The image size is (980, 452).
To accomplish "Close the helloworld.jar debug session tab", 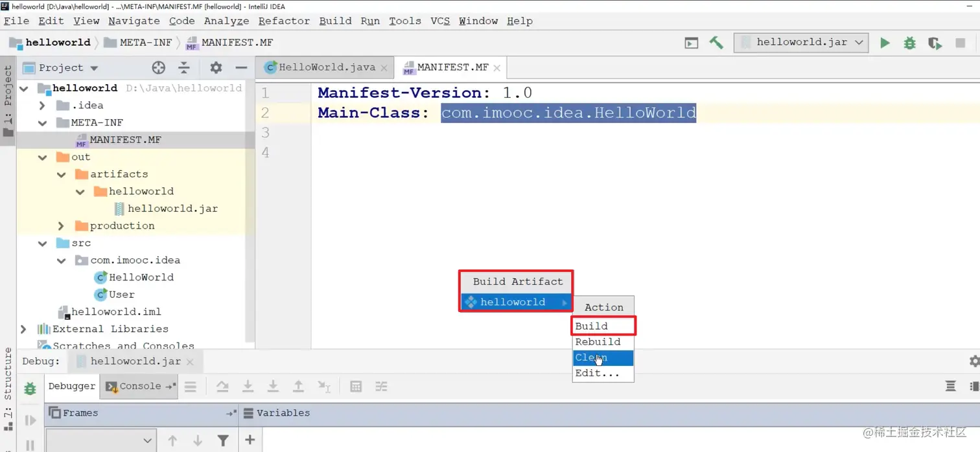I will (190, 362).
